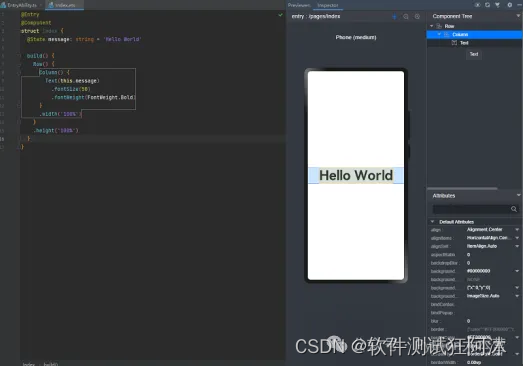
Task: Click the Index breadcrumb at editor bottom
Action: [x=29, y=364]
